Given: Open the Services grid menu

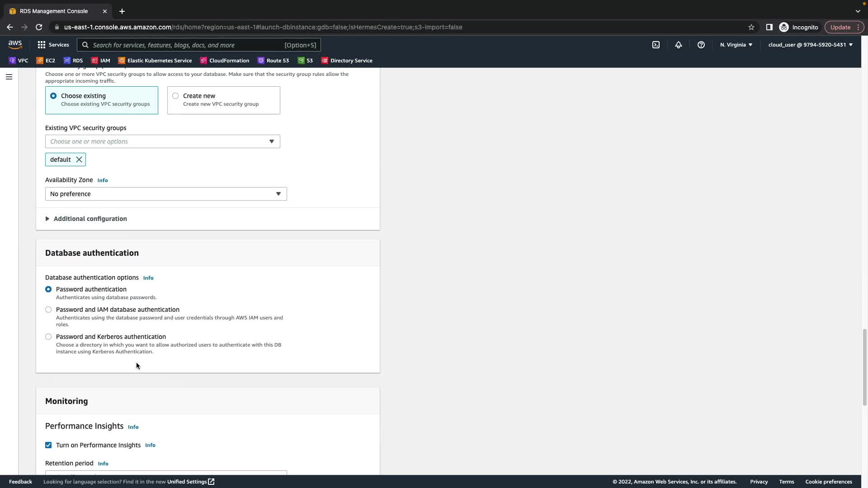Looking at the screenshot, I should pyautogui.click(x=53, y=45).
